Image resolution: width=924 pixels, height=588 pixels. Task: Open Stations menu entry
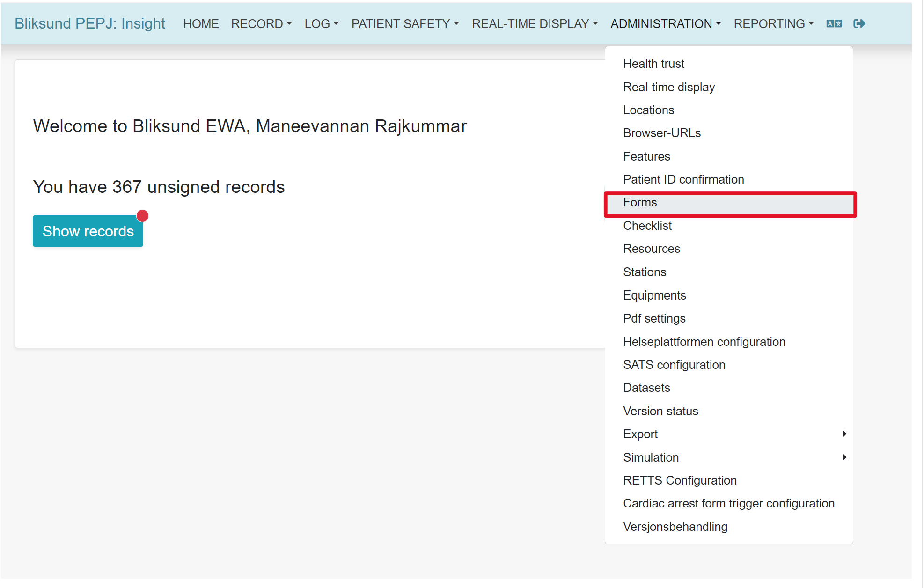point(729,272)
